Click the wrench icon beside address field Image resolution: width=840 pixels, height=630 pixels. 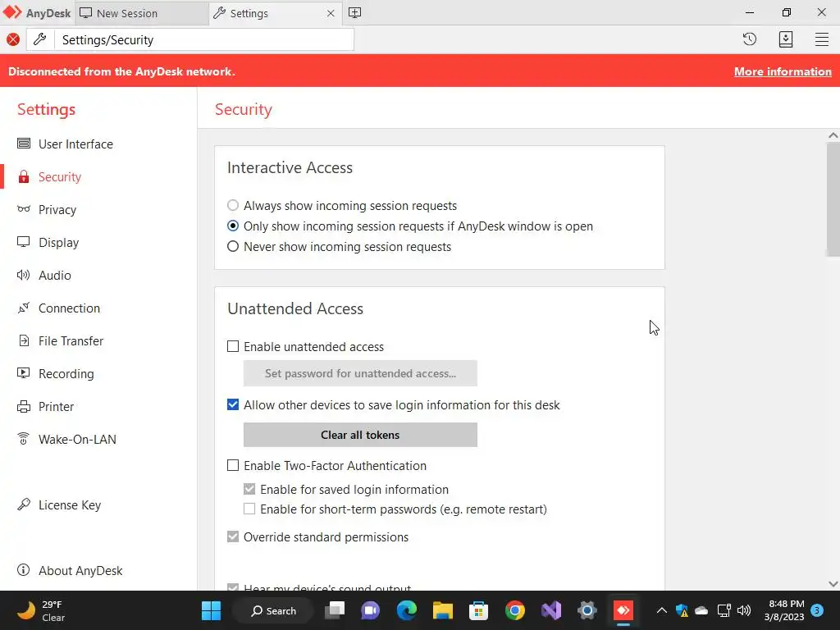[40, 39]
